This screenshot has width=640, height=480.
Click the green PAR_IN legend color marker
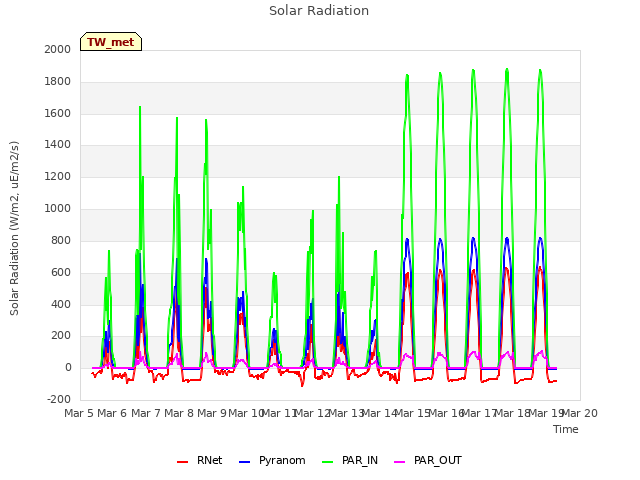[328, 462]
